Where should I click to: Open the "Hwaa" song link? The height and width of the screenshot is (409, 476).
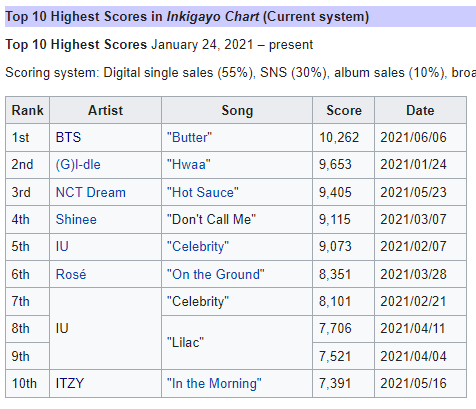[189, 165]
